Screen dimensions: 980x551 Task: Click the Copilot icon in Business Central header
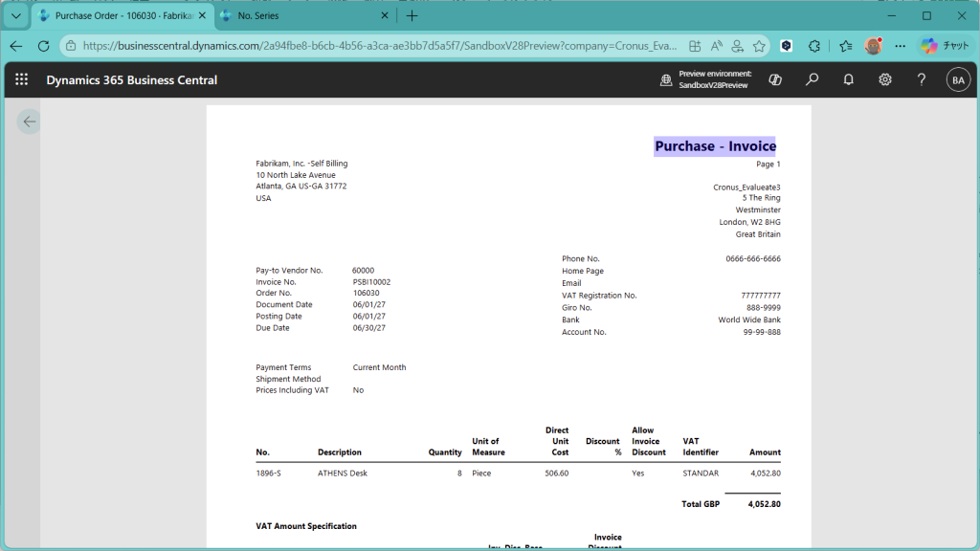pos(775,80)
